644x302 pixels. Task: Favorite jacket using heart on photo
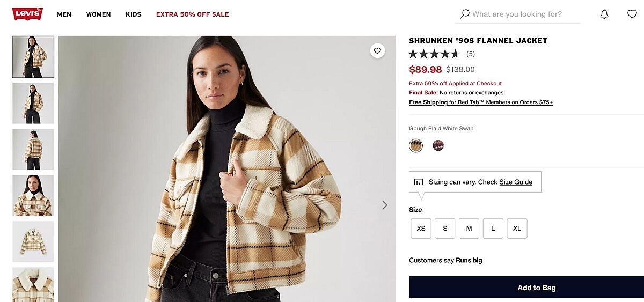377,51
